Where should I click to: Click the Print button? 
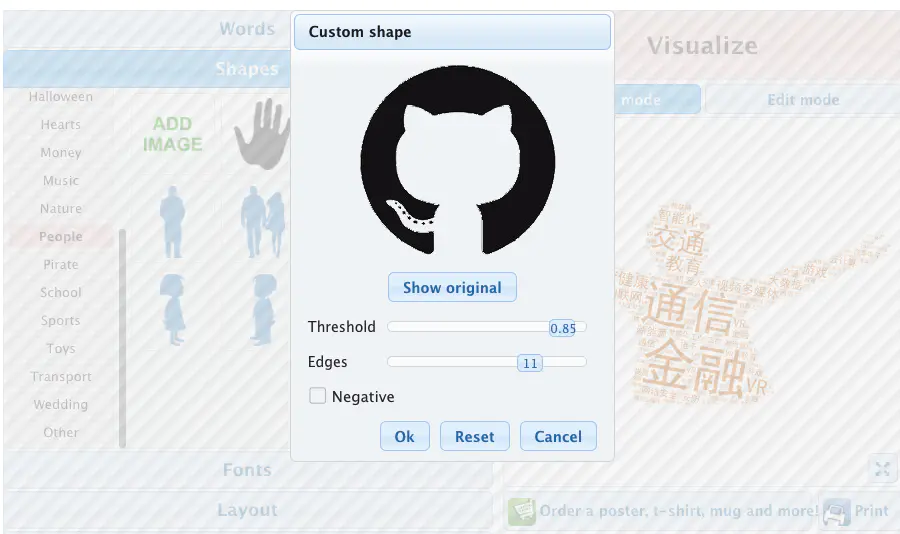860,510
